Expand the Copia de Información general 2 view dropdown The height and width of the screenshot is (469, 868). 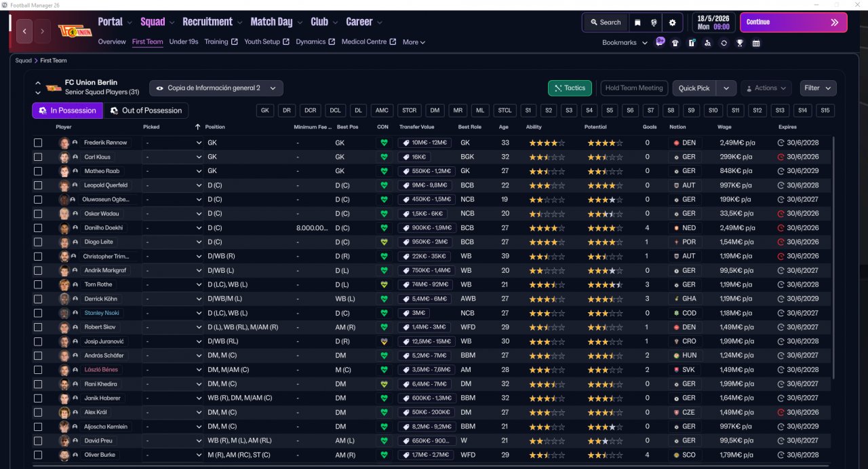point(216,88)
